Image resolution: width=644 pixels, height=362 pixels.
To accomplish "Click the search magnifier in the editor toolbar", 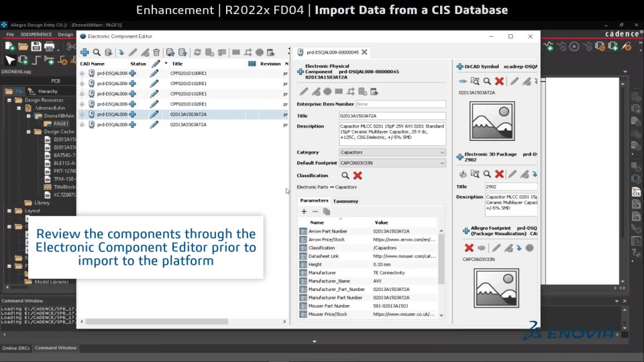I will [x=97, y=52].
